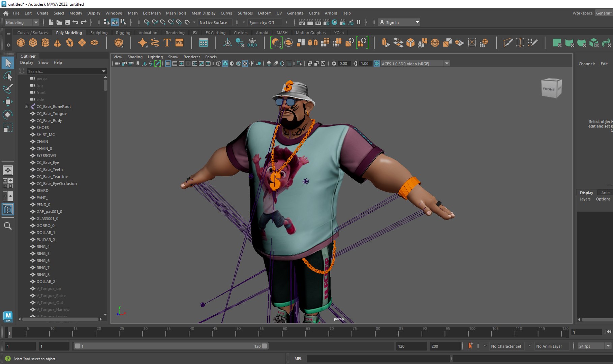Expand the CC_Base_BoneRoot node

click(x=27, y=107)
